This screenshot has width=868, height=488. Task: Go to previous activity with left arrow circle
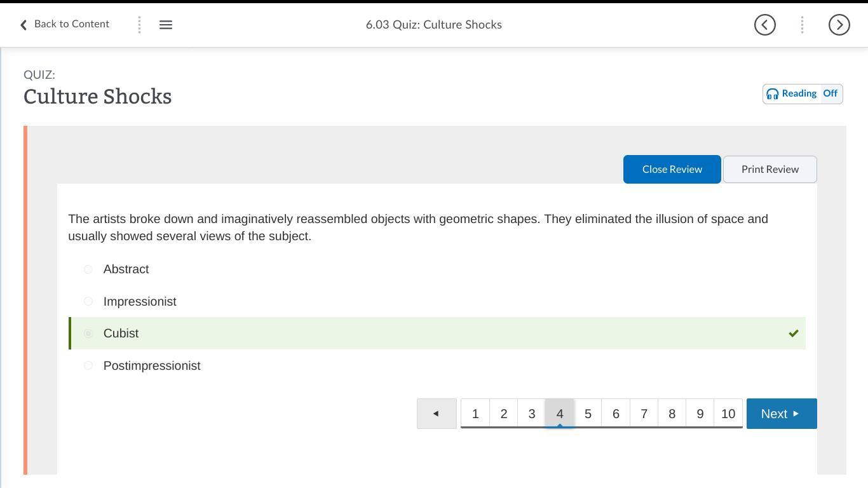pos(765,25)
